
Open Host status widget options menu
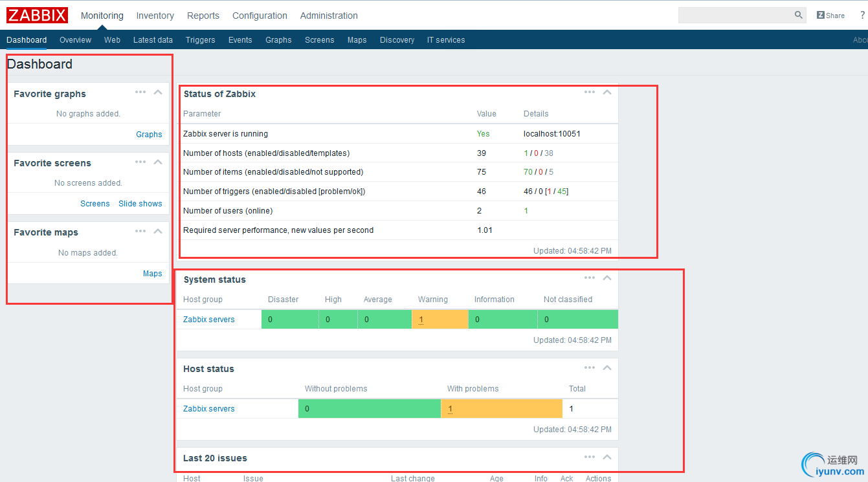590,367
